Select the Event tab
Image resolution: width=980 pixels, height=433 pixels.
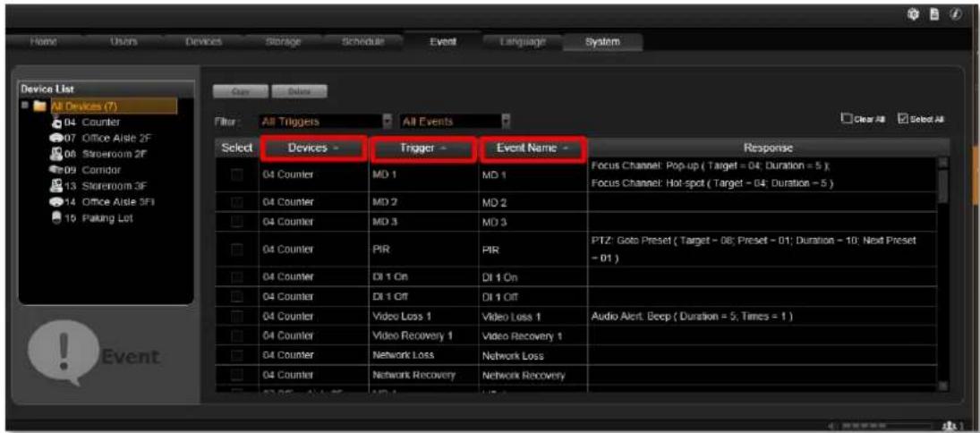[442, 42]
